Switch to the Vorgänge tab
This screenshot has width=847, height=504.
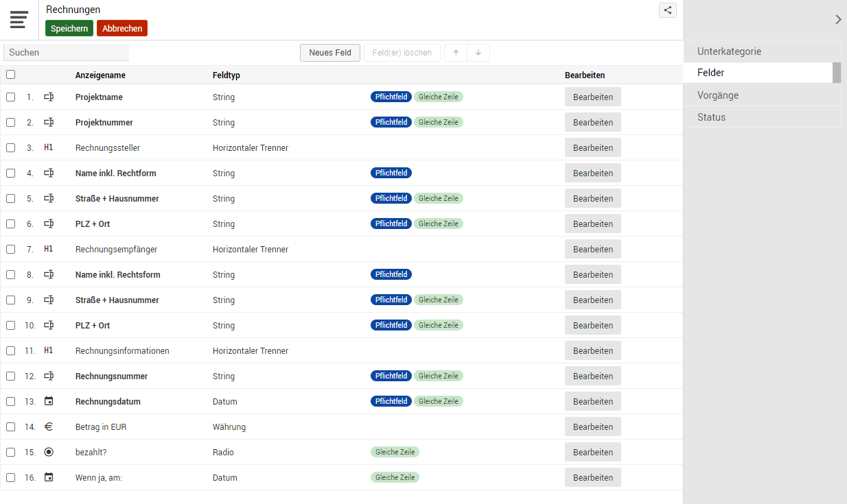click(x=762, y=95)
